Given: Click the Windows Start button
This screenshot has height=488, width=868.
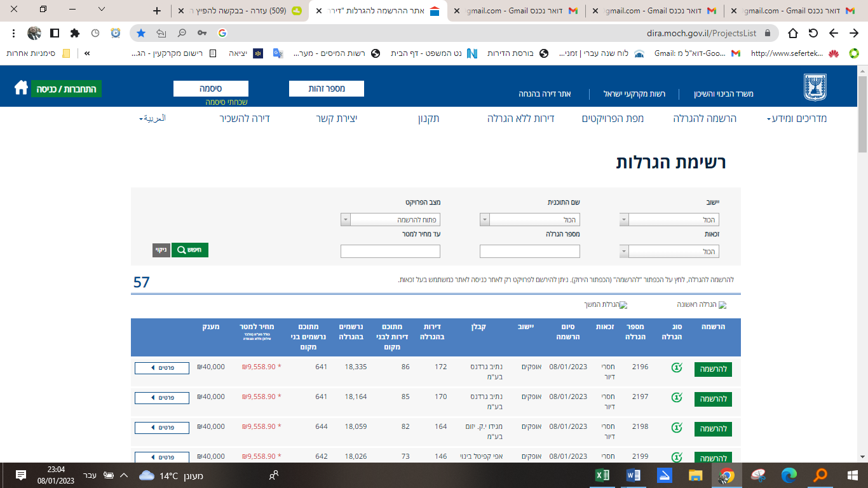Looking at the screenshot, I should pyautogui.click(x=852, y=475).
